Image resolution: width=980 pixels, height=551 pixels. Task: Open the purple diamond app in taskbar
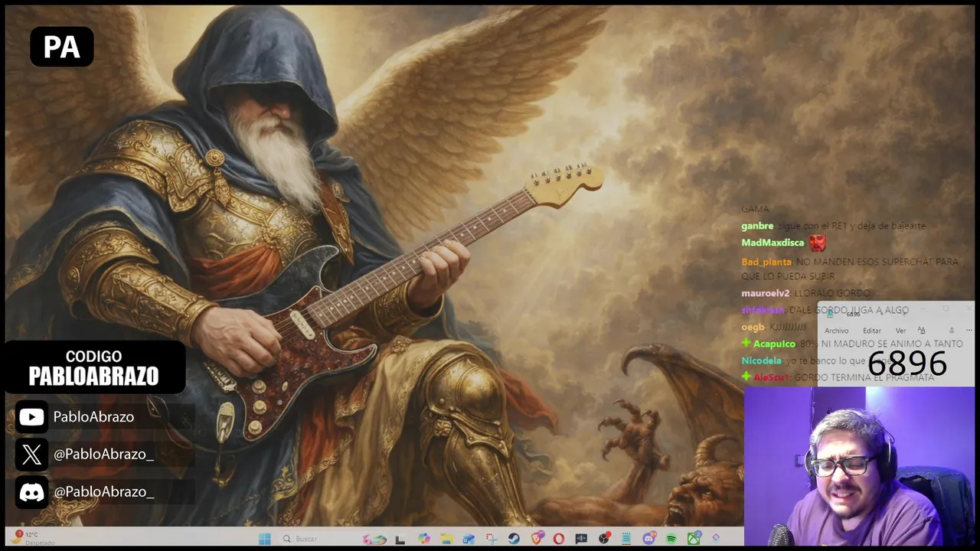tap(716, 538)
